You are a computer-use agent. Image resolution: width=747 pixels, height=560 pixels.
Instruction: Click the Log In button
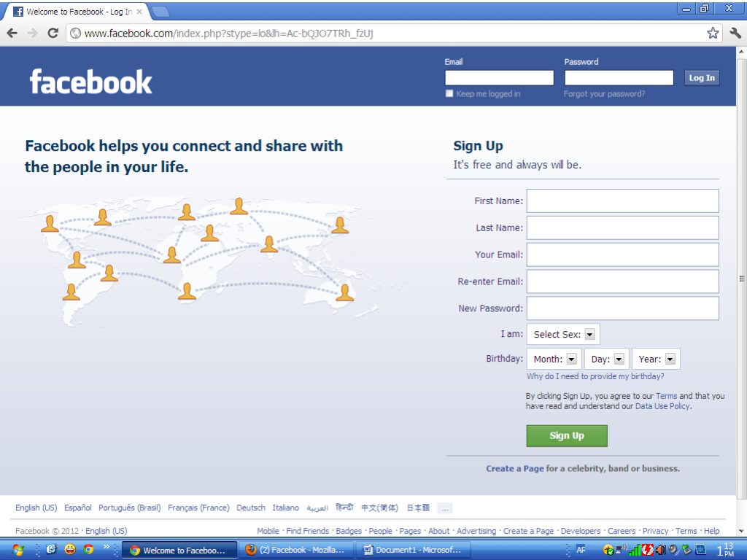coord(702,77)
